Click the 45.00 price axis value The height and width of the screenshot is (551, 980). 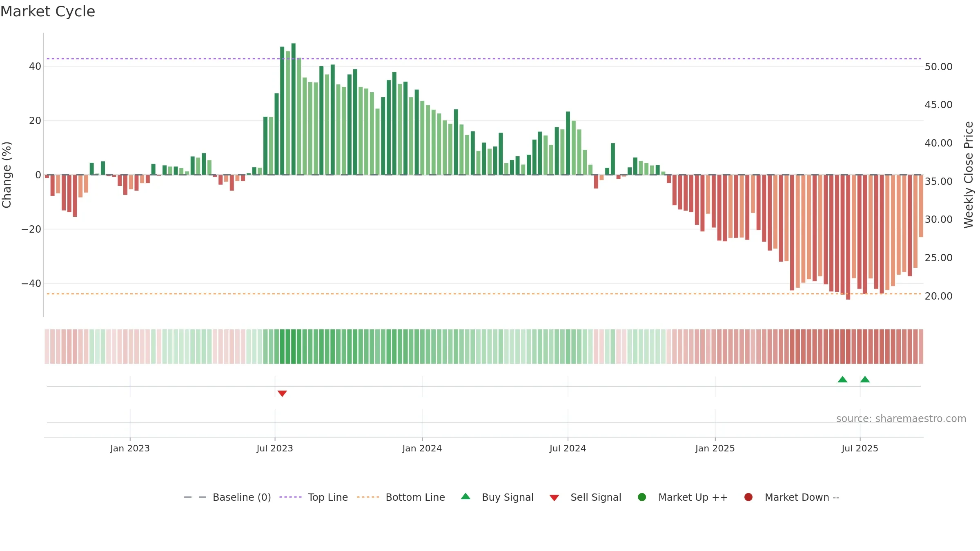[938, 104]
